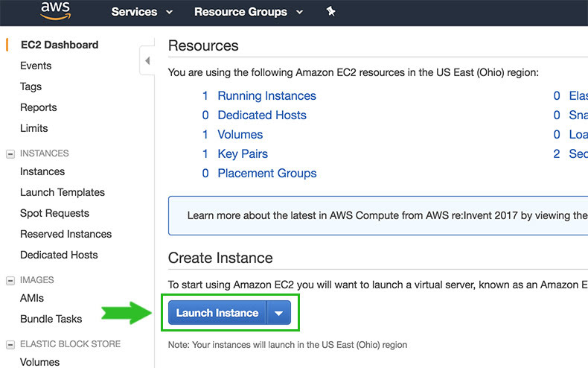This screenshot has height=368, width=588.
Task: Open the Placement Groups resource link
Action: click(x=267, y=173)
